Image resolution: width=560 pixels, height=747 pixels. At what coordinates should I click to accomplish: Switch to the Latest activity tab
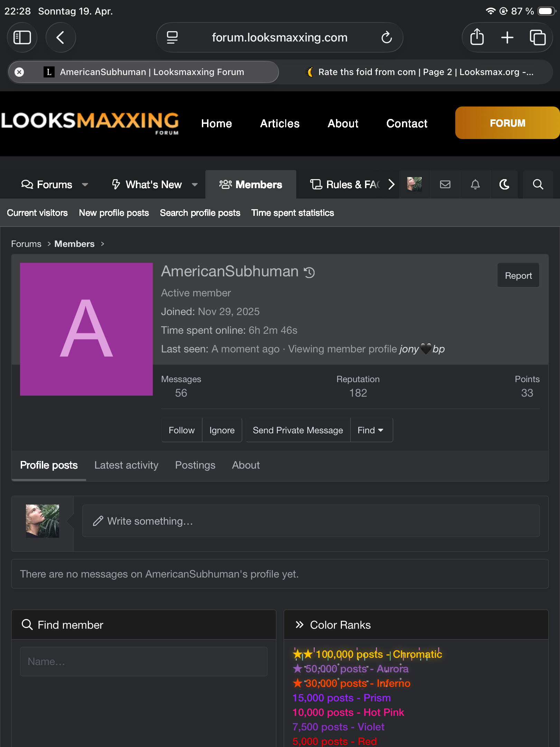click(x=126, y=465)
